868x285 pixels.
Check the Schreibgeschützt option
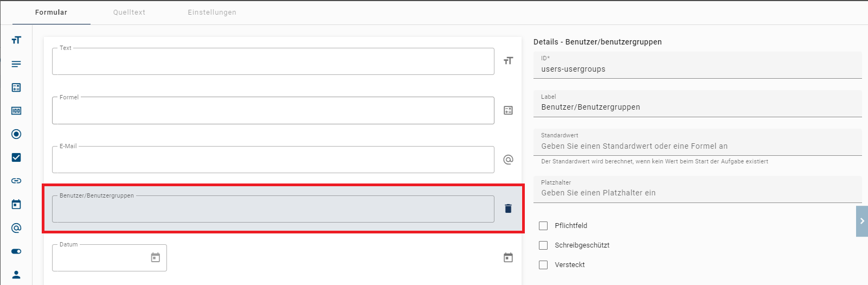click(543, 245)
